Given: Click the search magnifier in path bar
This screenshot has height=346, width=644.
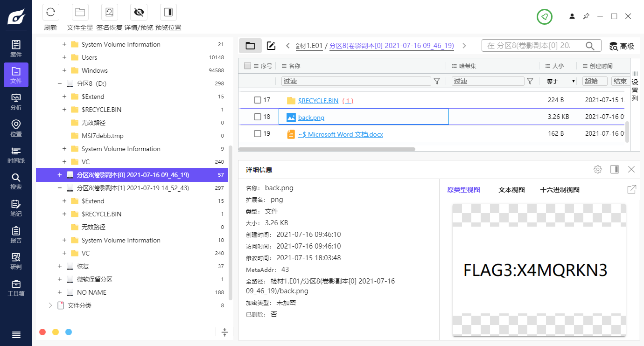Looking at the screenshot, I should [x=590, y=46].
